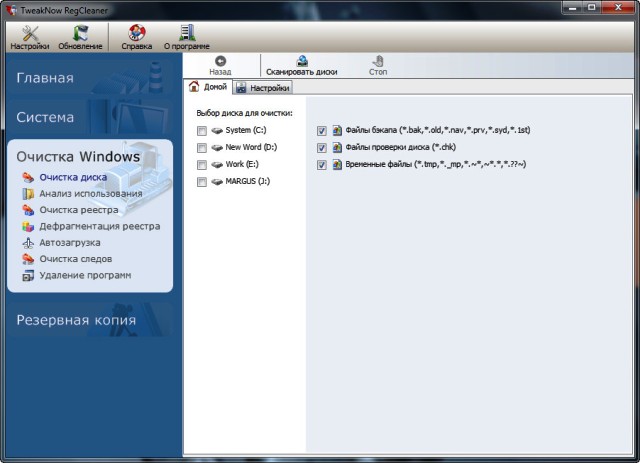The height and width of the screenshot is (463, 640).
Task: Click the Work (E:) drive icon
Action: 217,165
